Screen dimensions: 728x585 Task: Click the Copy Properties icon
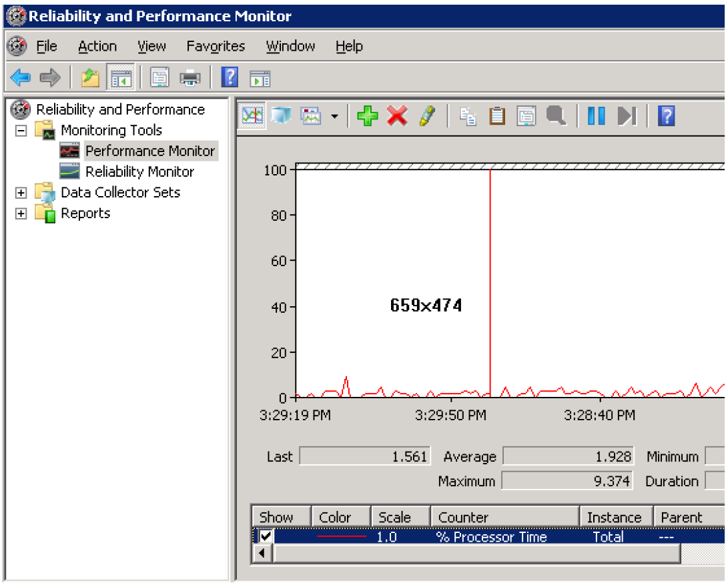click(468, 116)
